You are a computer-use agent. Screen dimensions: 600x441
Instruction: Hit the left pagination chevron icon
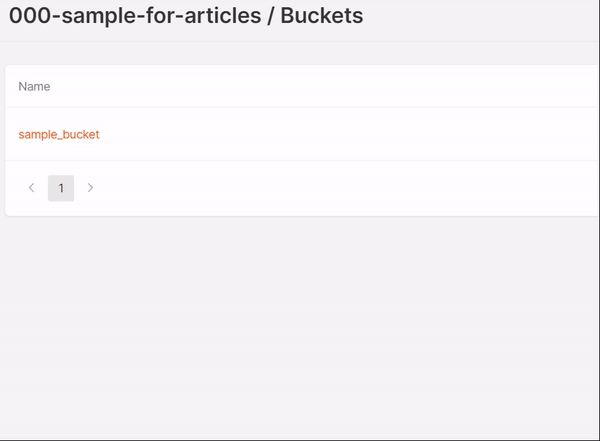[x=31, y=188]
